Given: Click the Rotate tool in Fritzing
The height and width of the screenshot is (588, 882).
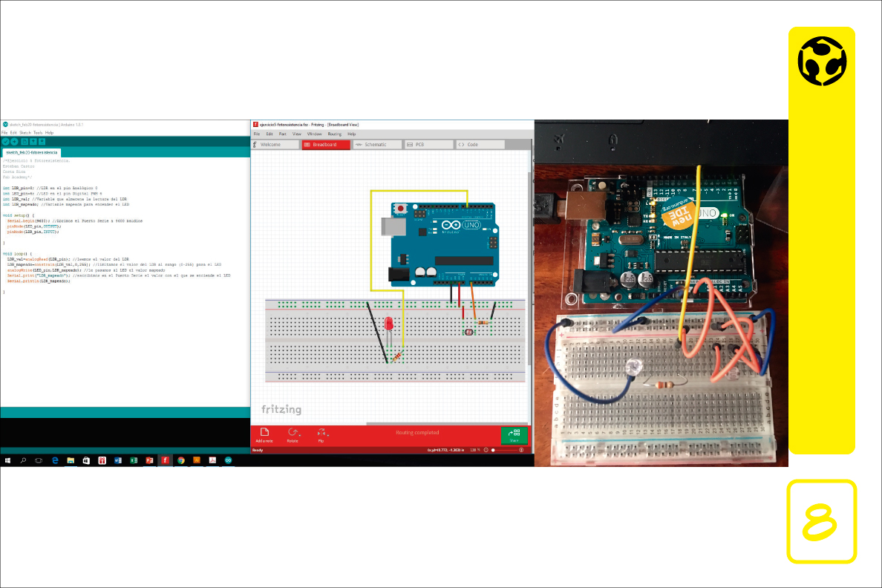Looking at the screenshot, I should tap(293, 435).
